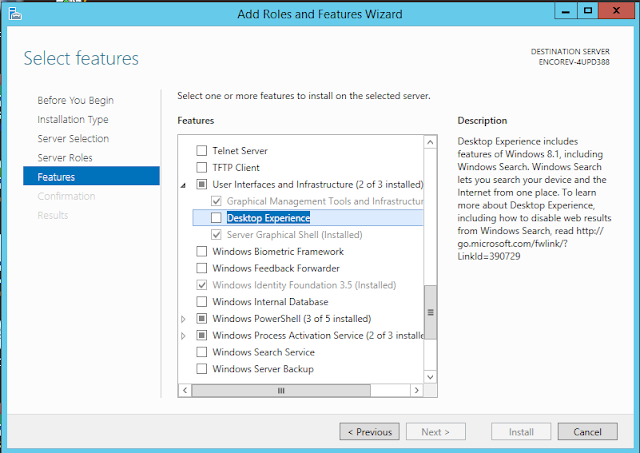Image resolution: width=640 pixels, height=453 pixels.
Task: Jump to the Before You Begin page
Action: [75, 100]
